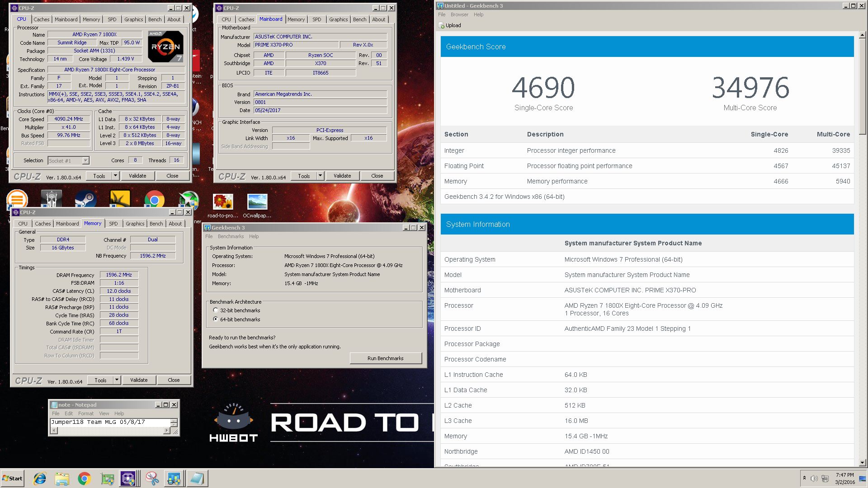This screenshot has height=488, width=868.
Task: Click the Single-Core Score 4690
Action: coord(543,87)
